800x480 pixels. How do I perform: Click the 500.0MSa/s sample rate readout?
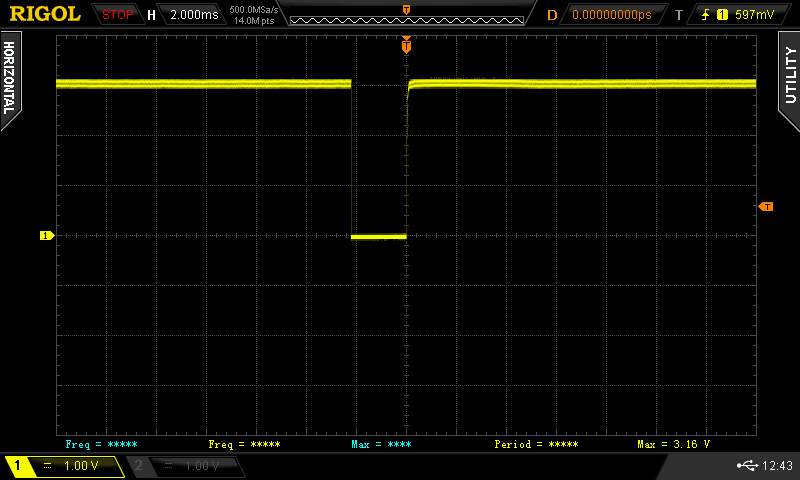pyautogui.click(x=254, y=9)
